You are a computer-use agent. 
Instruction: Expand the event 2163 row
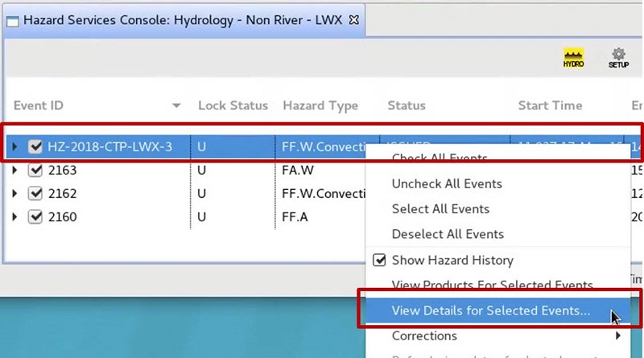(x=14, y=170)
